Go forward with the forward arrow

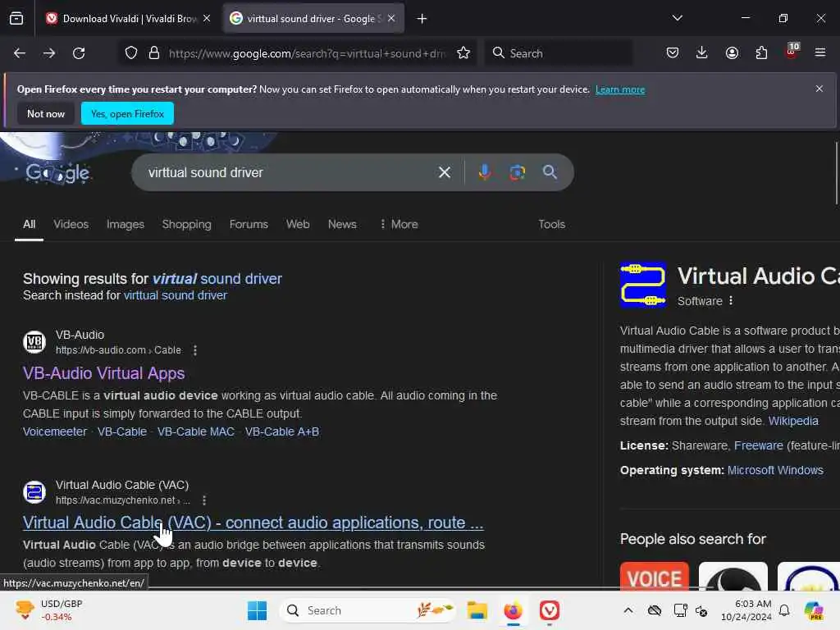[x=49, y=53]
